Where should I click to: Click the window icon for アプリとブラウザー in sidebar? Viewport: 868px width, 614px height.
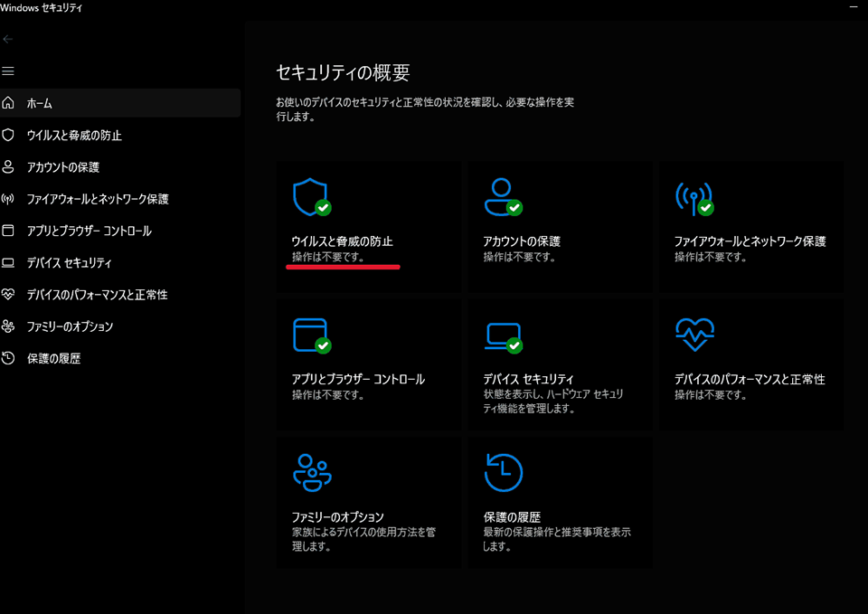tap(8, 231)
